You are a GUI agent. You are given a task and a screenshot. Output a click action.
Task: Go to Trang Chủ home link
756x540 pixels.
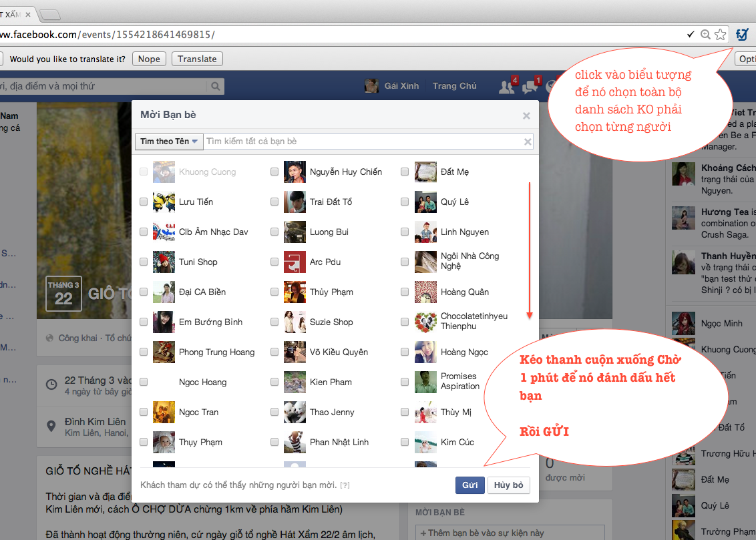pyautogui.click(x=454, y=86)
